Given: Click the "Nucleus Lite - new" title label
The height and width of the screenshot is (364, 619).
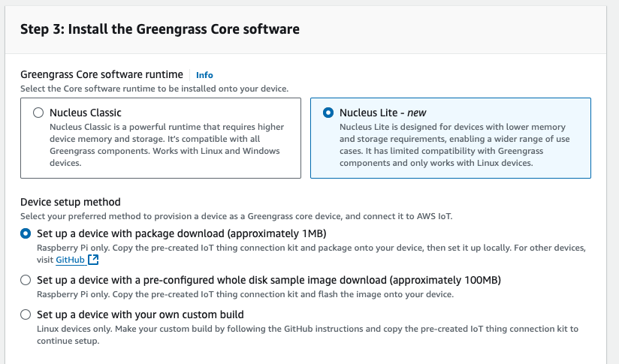Looking at the screenshot, I should 382,113.
